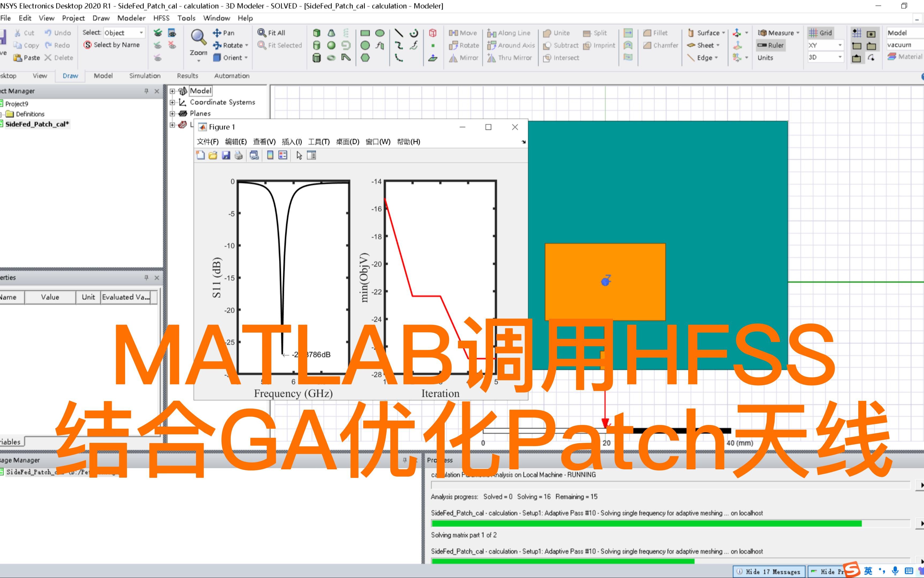Click the Value column header
This screenshot has height=578, width=924.
tap(50, 297)
